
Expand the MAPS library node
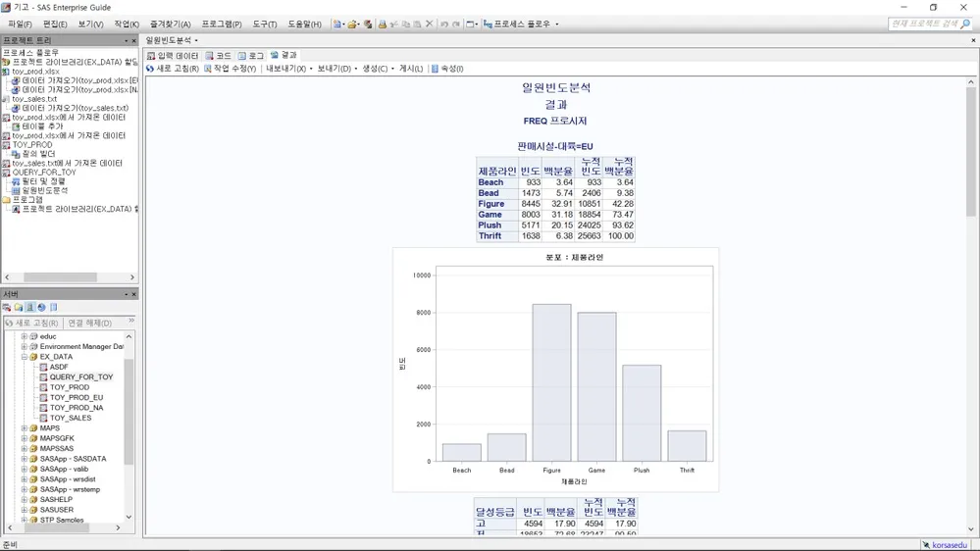(x=24, y=428)
